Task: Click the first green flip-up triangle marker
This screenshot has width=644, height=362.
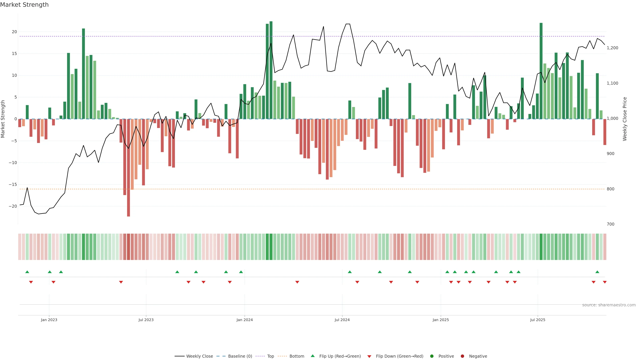Action: coord(27,272)
